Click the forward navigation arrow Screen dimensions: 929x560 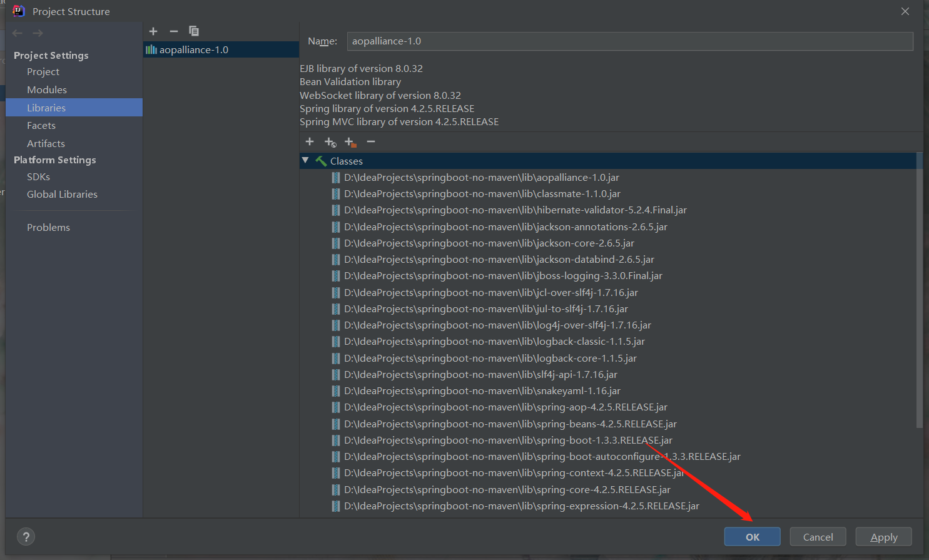38,33
